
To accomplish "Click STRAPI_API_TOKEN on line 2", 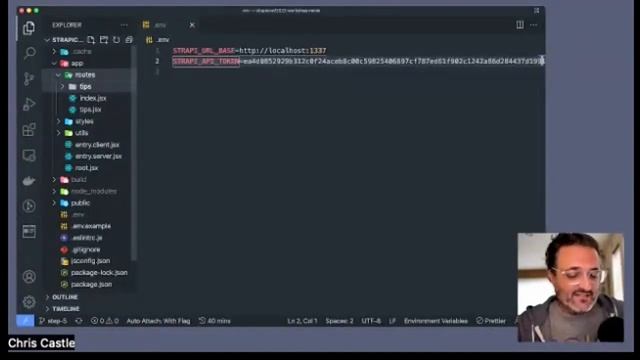I will [206, 61].
